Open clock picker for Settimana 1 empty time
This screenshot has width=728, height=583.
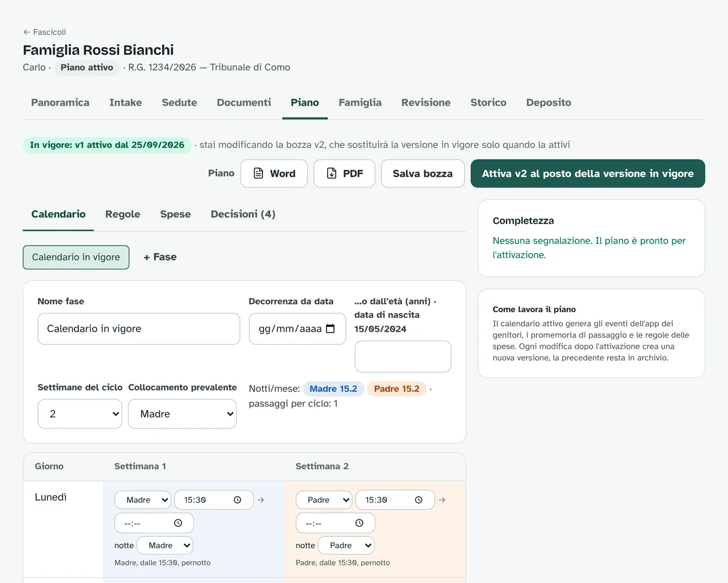click(178, 523)
